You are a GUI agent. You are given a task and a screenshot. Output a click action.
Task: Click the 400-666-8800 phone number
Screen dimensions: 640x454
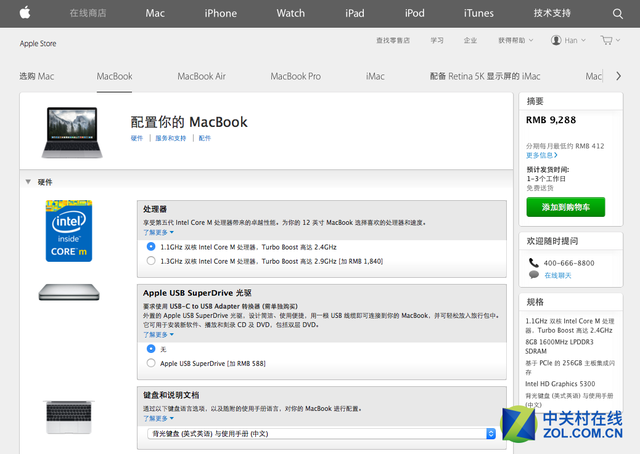[x=569, y=263]
